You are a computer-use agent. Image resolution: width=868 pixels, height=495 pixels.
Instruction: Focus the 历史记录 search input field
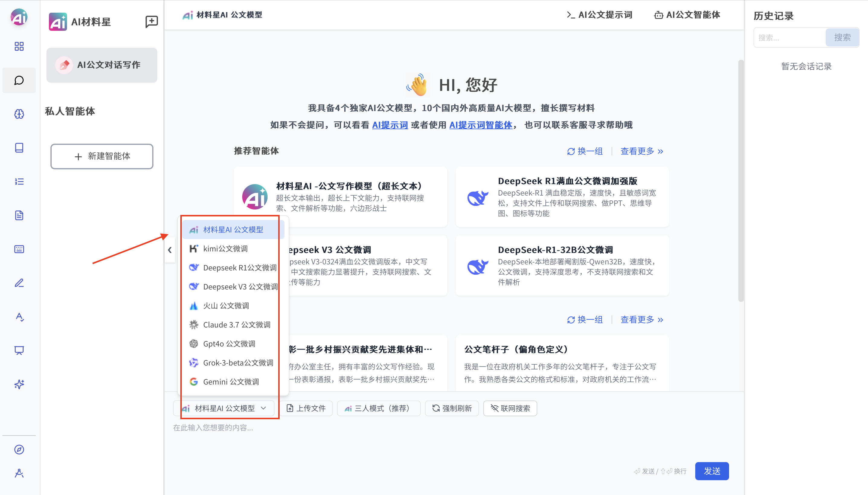(x=789, y=37)
